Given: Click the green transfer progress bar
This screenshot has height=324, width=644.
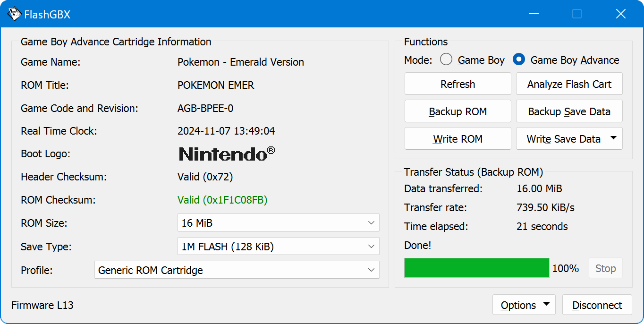Looking at the screenshot, I should pos(477,268).
